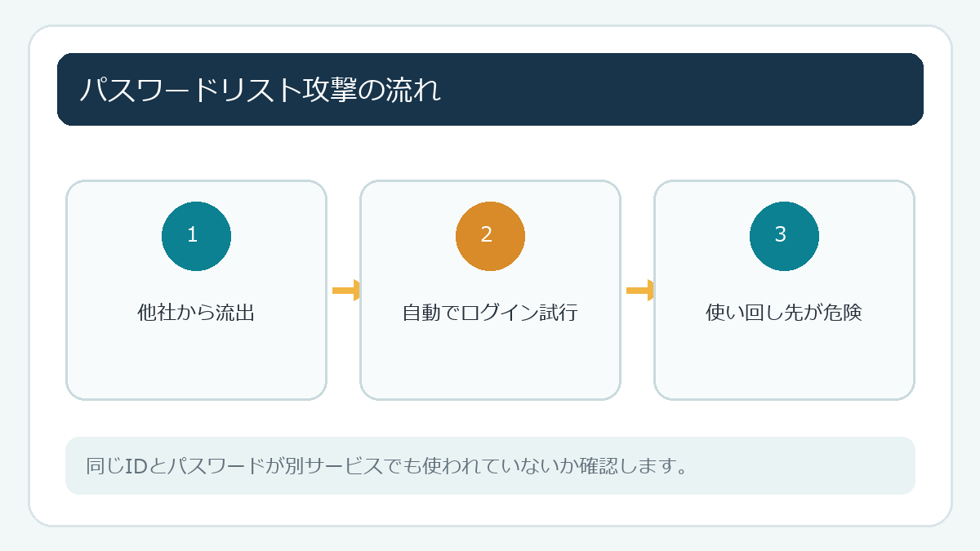This screenshot has height=551, width=980.
Task: Select the teal step 3 circle
Action: point(784,236)
